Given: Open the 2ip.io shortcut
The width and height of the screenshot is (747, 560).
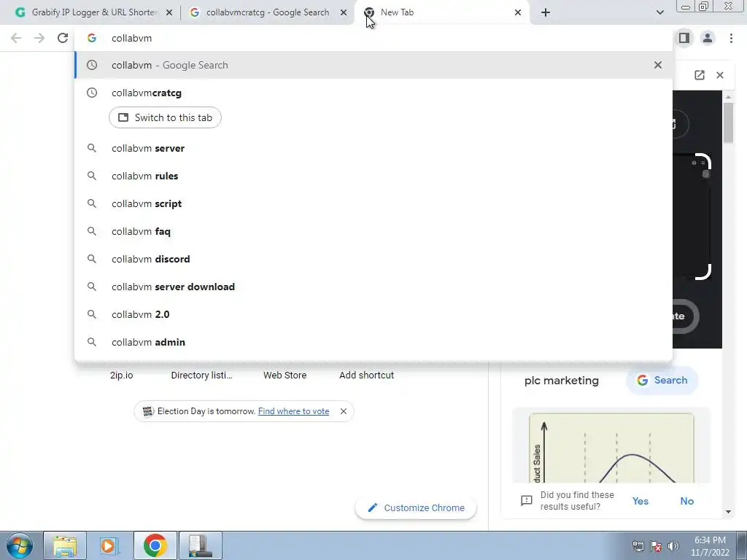Looking at the screenshot, I should [122, 376].
